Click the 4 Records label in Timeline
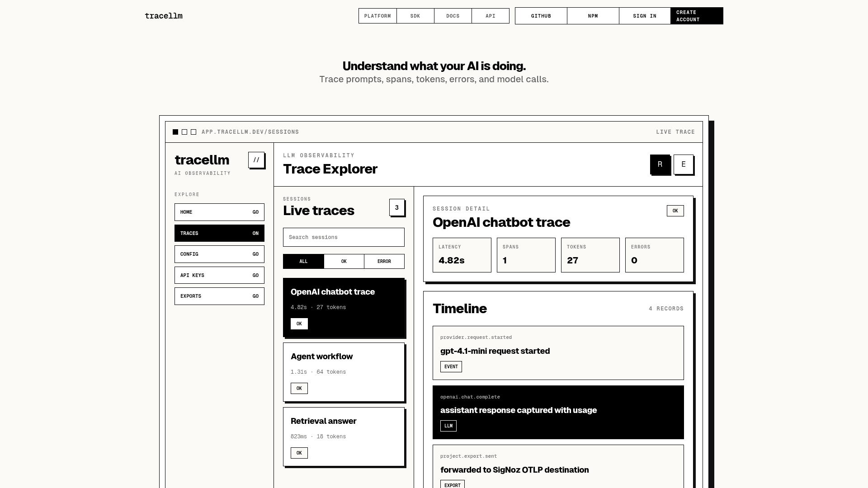 666,309
